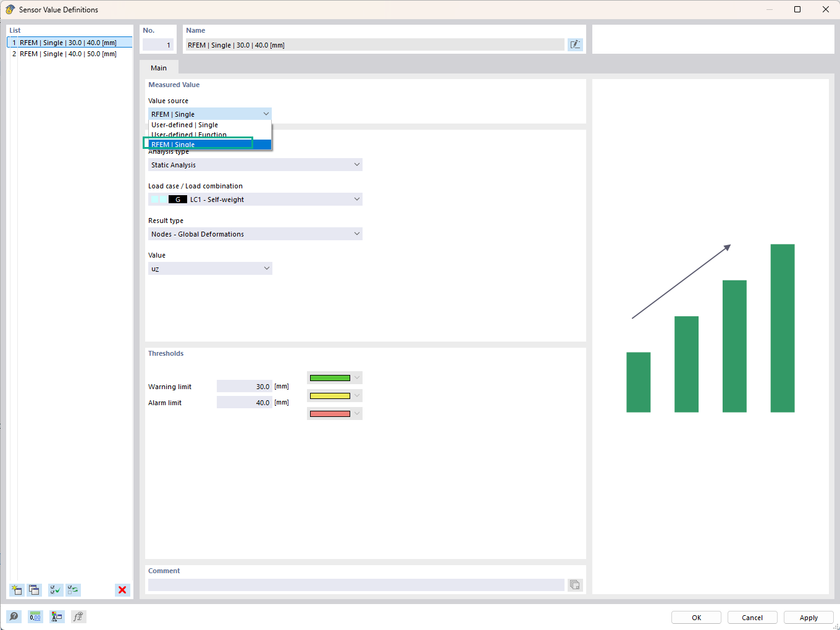
Task: Switch to the Main tab
Action: pyautogui.click(x=159, y=68)
